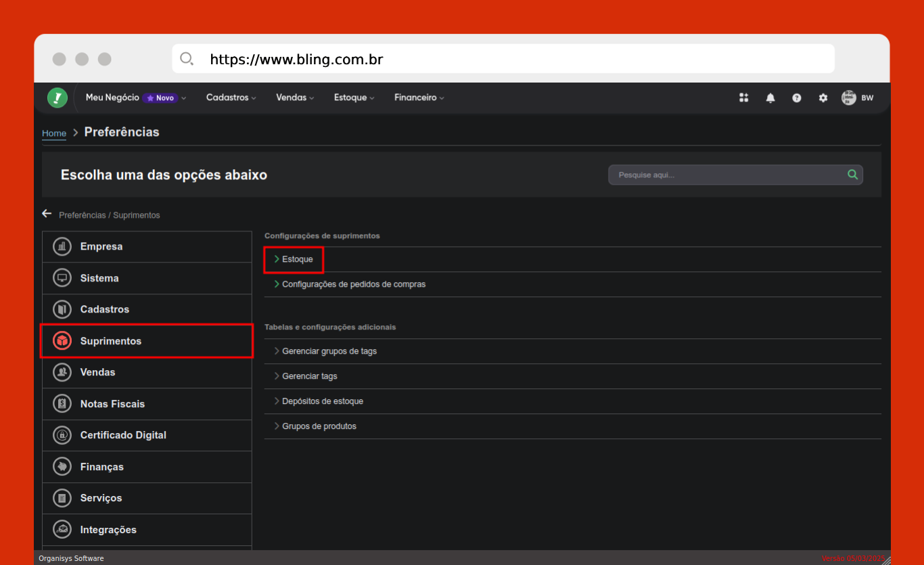Select the Serviços sidebar label

point(101,498)
